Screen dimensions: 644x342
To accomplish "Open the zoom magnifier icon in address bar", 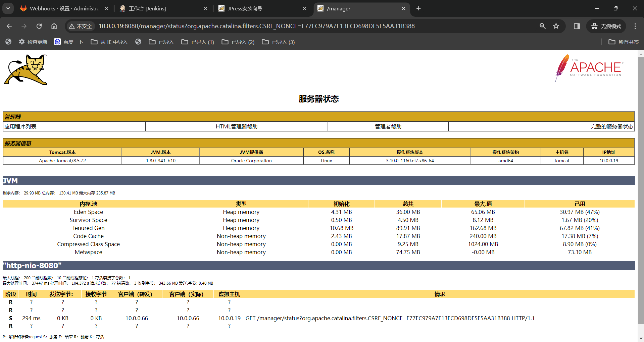I will click(543, 26).
